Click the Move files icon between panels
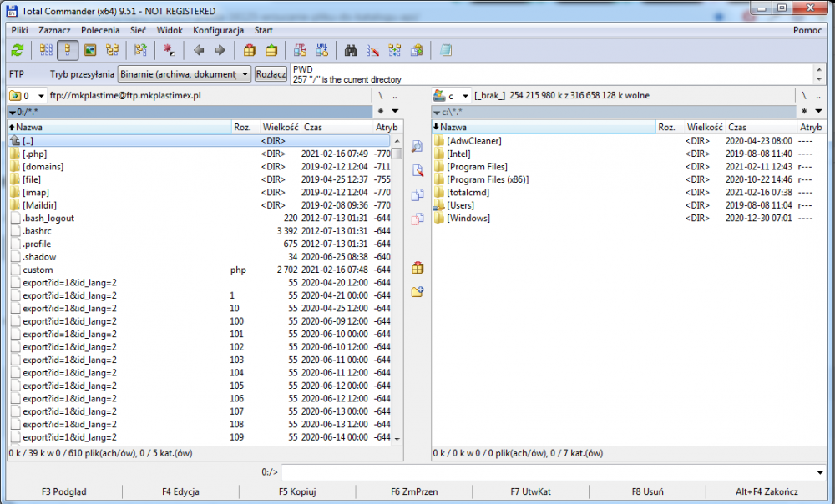The height and width of the screenshot is (504, 835). [x=417, y=219]
